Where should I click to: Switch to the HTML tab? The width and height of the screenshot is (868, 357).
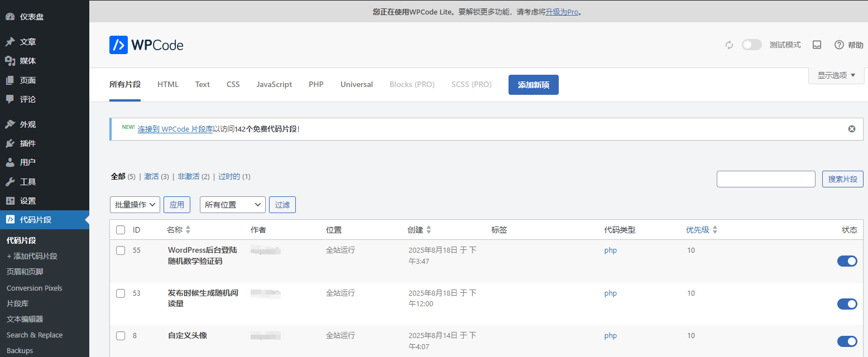168,85
